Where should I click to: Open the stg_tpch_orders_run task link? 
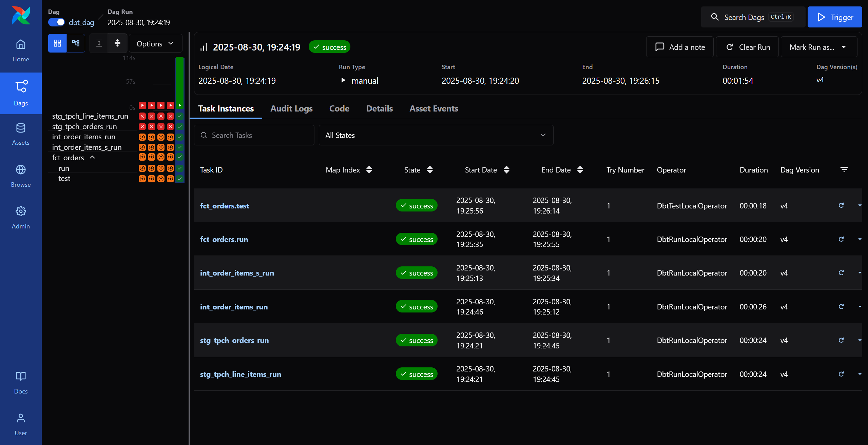(234, 340)
